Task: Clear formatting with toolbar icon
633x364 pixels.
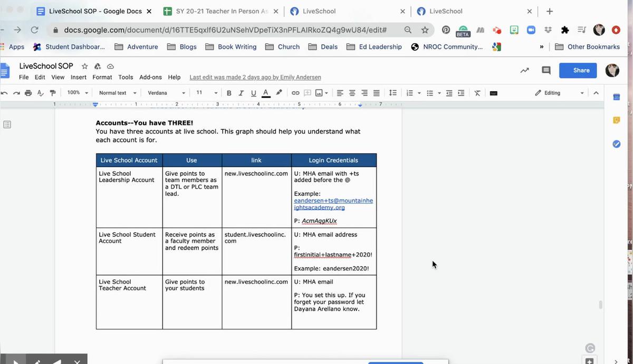Action: [477, 93]
